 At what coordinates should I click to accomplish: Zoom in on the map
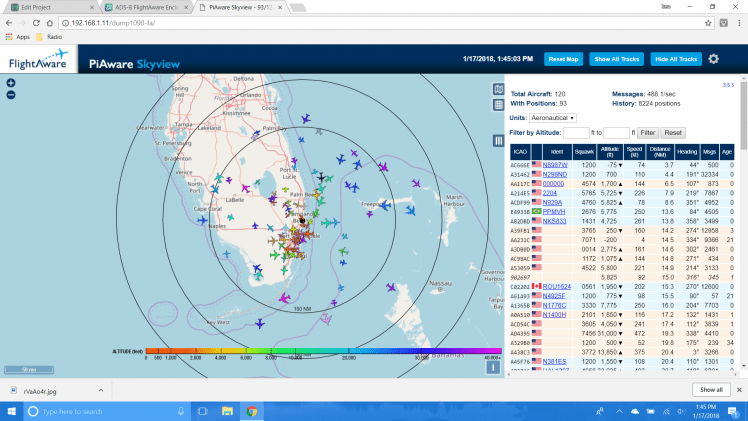pos(11,84)
